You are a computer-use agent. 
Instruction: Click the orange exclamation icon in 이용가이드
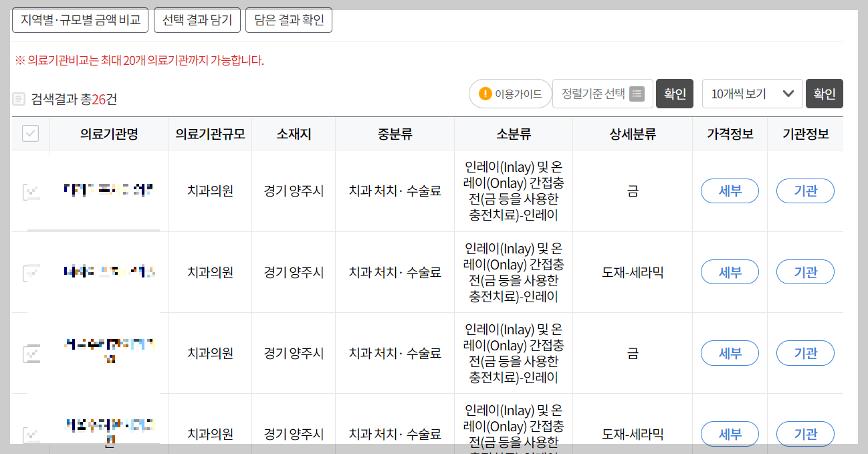coord(485,94)
